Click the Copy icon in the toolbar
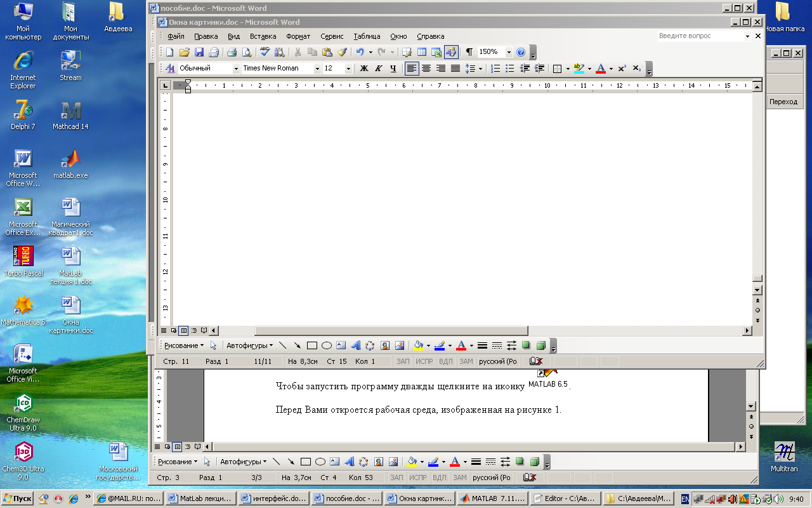 (311, 52)
